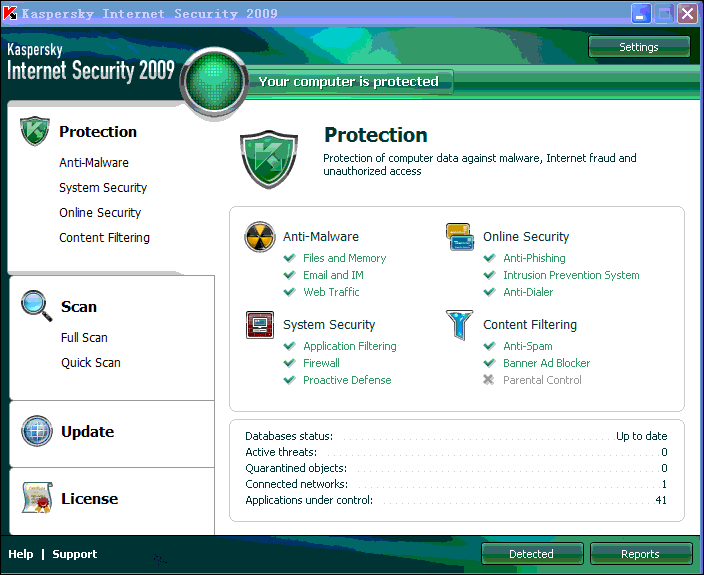The width and height of the screenshot is (704, 575).
Task: Open Intrusion Prevention System component
Action: 571,275
